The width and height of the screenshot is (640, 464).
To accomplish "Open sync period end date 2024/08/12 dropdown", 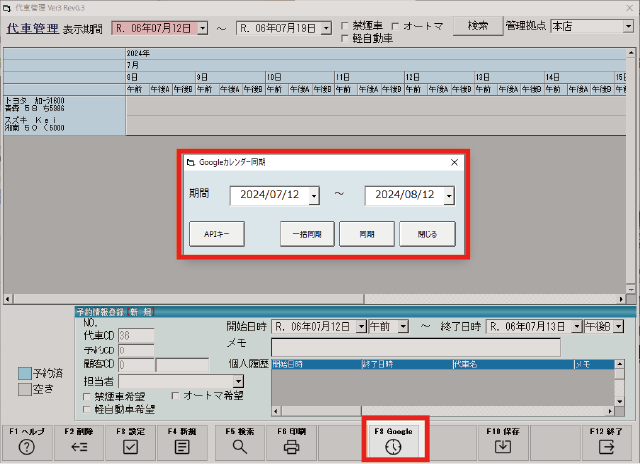I will [449, 196].
